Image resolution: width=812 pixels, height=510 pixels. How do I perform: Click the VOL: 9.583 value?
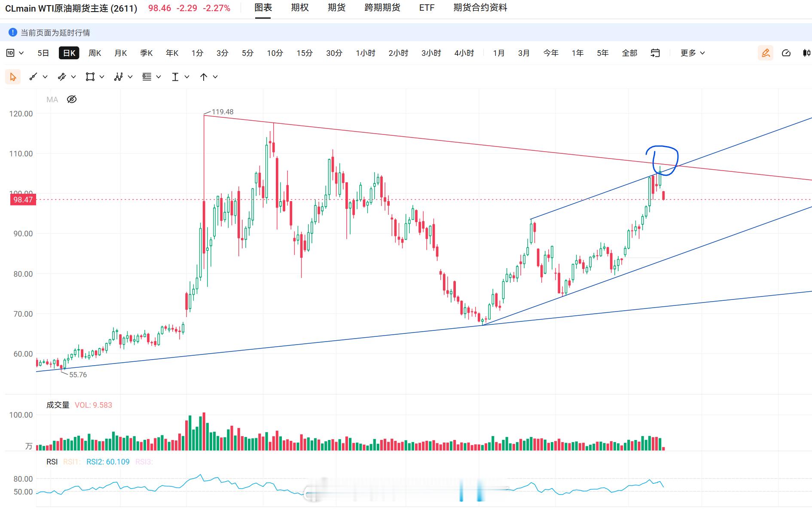(93, 405)
